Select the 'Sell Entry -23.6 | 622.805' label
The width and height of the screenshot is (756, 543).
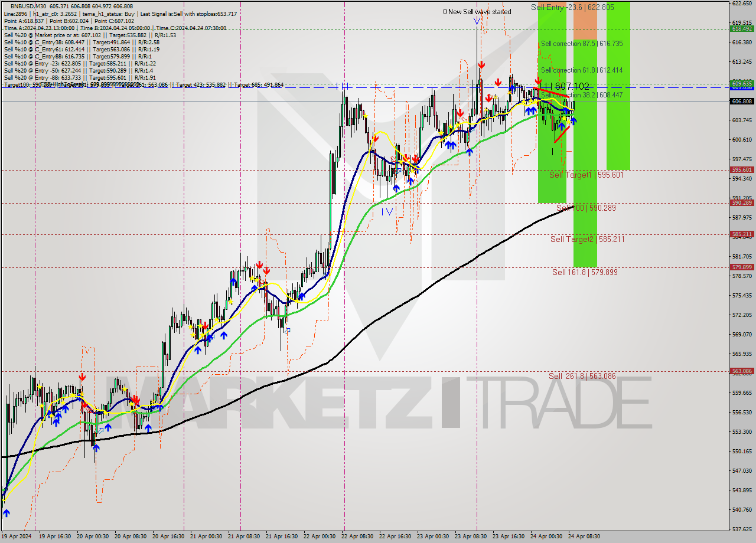coord(572,7)
